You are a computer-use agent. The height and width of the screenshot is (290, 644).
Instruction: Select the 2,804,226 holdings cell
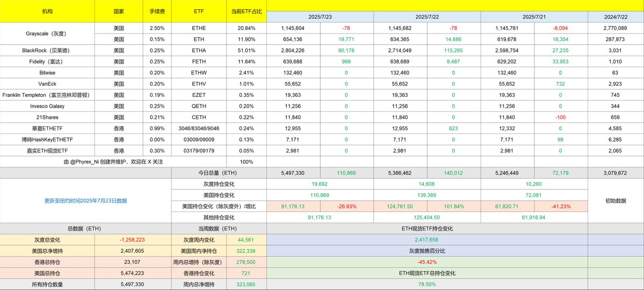click(x=293, y=50)
